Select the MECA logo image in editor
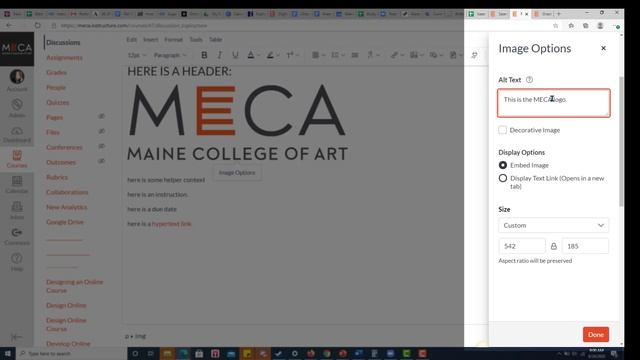The height and width of the screenshot is (360, 640). (x=237, y=122)
